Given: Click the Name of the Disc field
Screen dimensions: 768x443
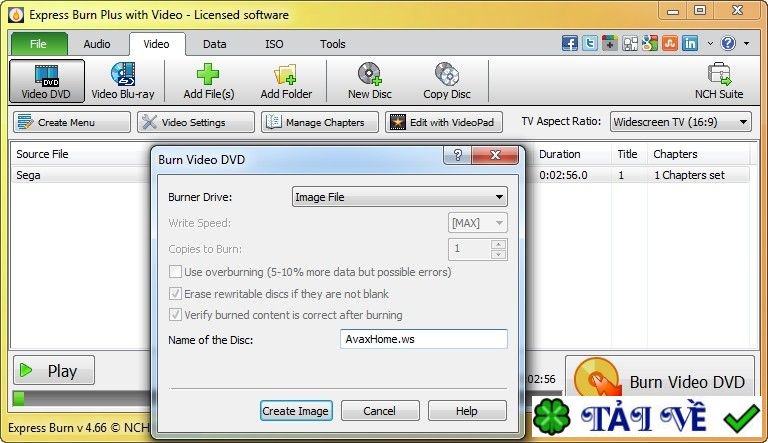Looking at the screenshot, I should (x=424, y=339).
